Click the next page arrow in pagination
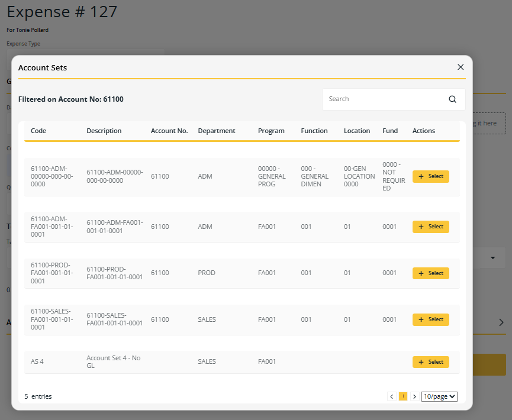 [415, 396]
